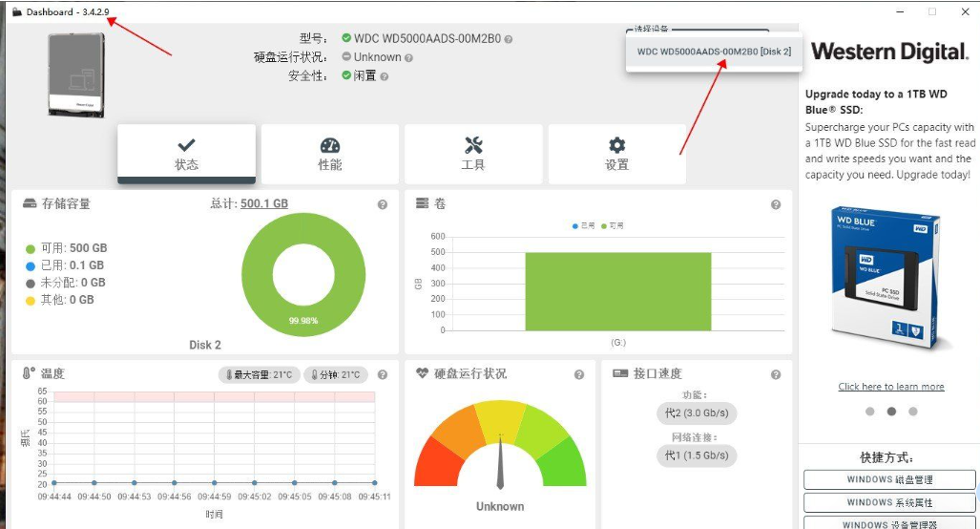Image resolution: width=980 pixels, height=529 pixels.
Task: Click the Click here to learn more link
Action: coord(891,387)
